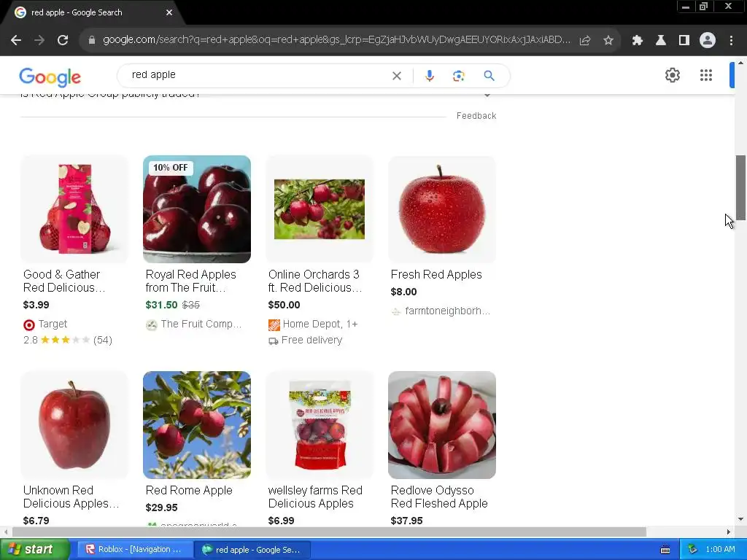The image size is (747, 560).
Task: Share this page from the address bar
Action: (585, 40)
